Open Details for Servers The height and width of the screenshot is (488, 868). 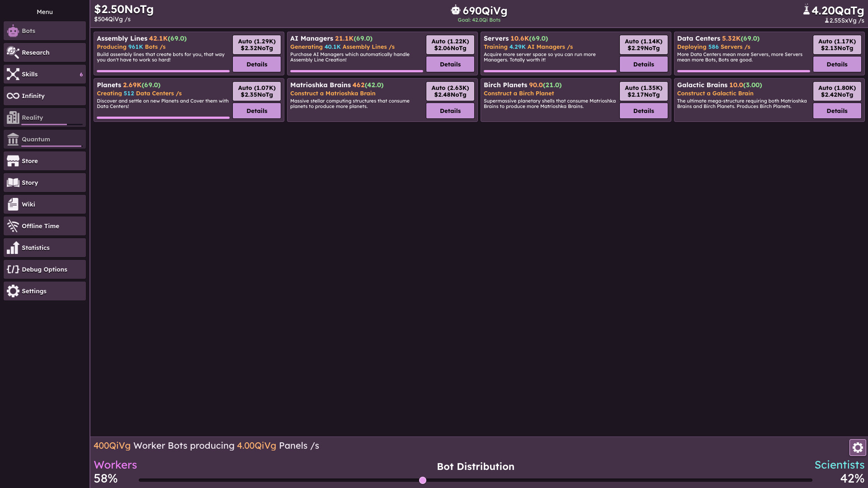click(644, 64)
